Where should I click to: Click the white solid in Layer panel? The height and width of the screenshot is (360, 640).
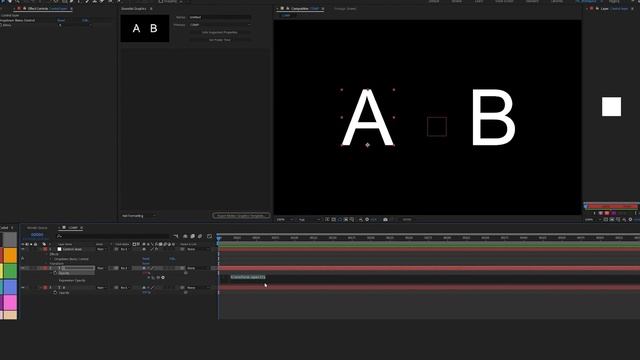click(x=611, y=107)
